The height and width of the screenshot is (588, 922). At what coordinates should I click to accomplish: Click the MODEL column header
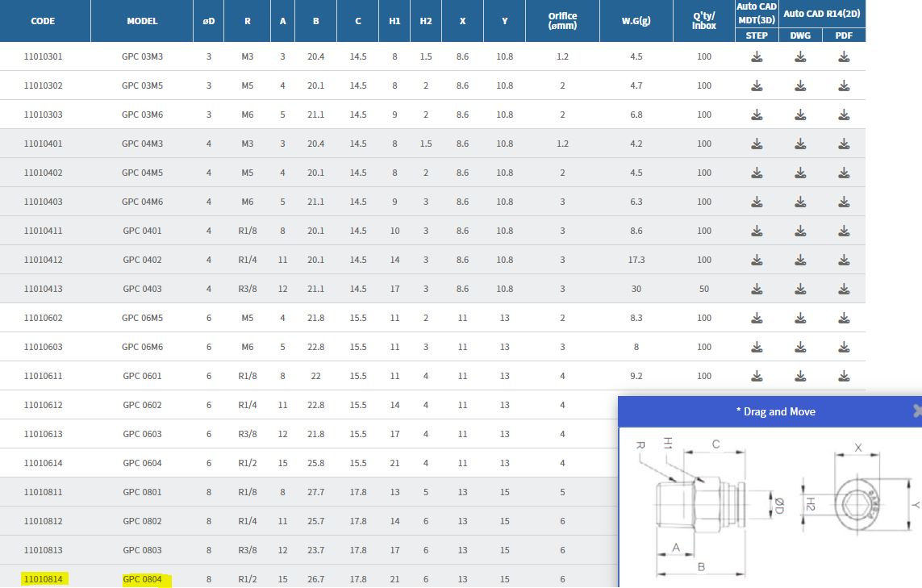142,21
